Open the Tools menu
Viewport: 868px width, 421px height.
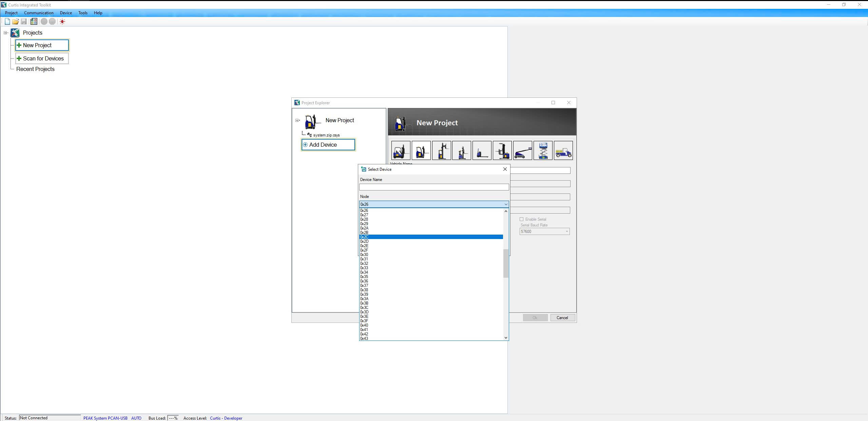[83, 13]
